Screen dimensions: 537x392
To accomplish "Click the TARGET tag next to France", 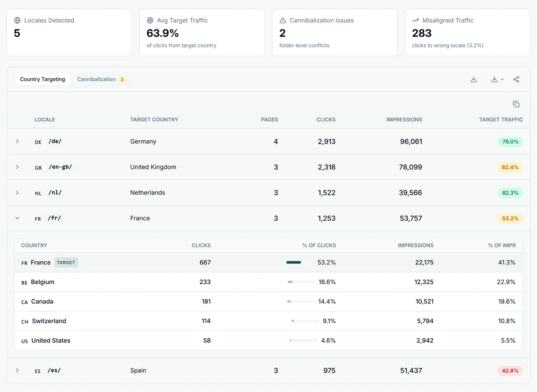I will coord(66,262).
